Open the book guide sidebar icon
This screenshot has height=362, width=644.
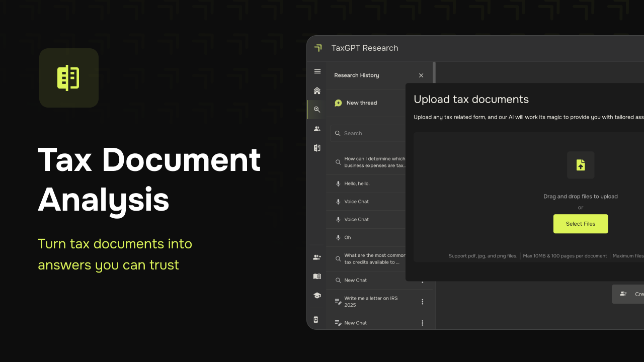(317, 277)
